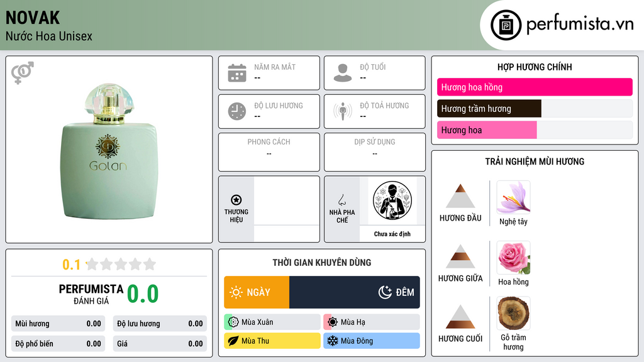Click the perfumer illustration labeled Chưa xác định
This screenshot has width=644, height=362.
click(392, 200)
